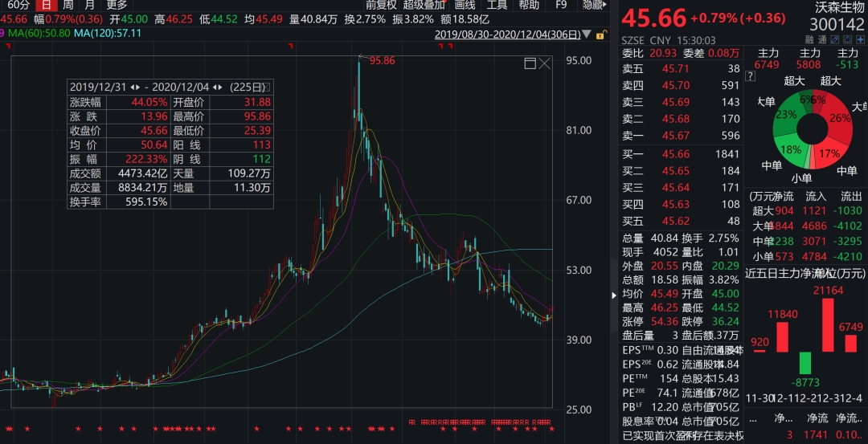The height and width of the screenshot is (444, 868).
Task: Click the red 17% pie slice
Action: click(829, 152)
